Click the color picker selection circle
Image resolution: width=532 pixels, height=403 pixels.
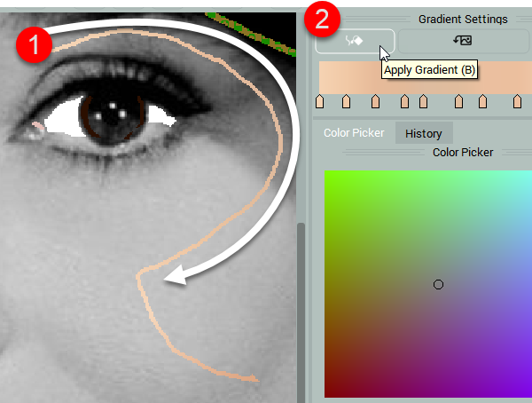438,284
